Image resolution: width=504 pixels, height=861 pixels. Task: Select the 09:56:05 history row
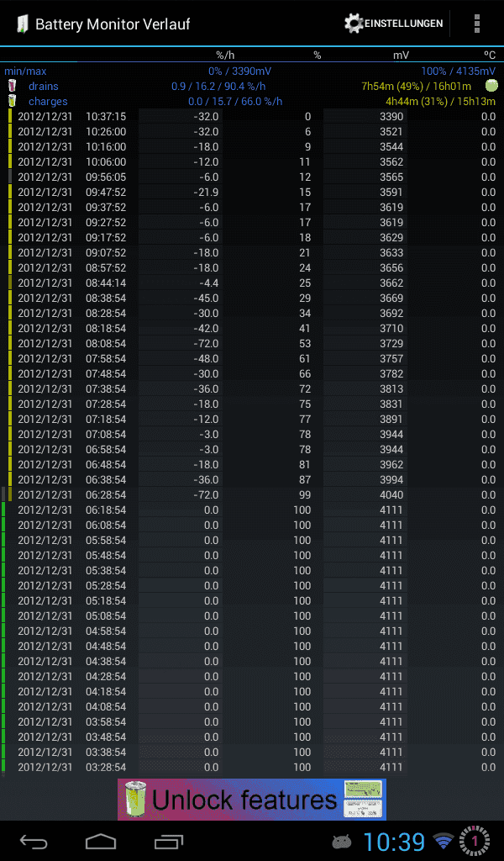(x=252, y=177)
